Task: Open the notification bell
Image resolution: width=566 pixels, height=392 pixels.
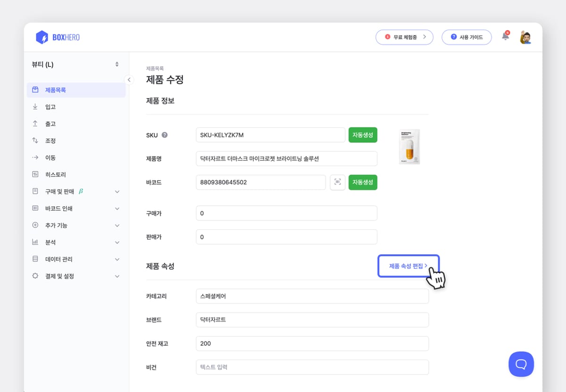Action: point(505,35)
